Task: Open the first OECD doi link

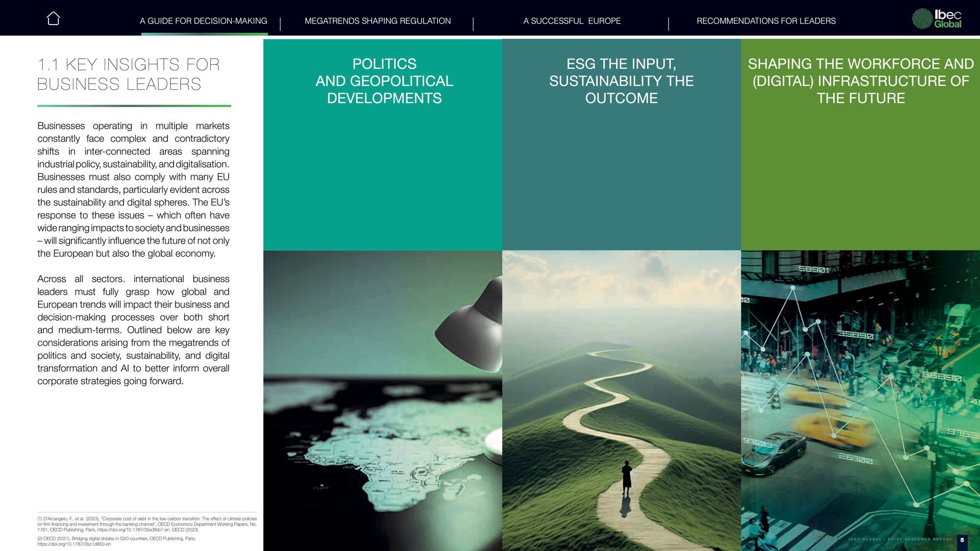Action: 133,530
